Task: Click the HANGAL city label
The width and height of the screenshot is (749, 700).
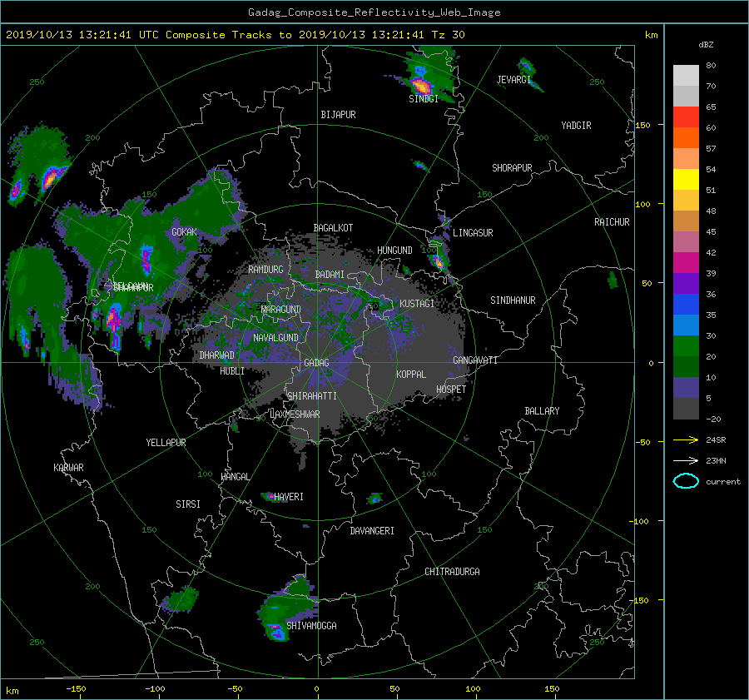Action: [236, 477]
